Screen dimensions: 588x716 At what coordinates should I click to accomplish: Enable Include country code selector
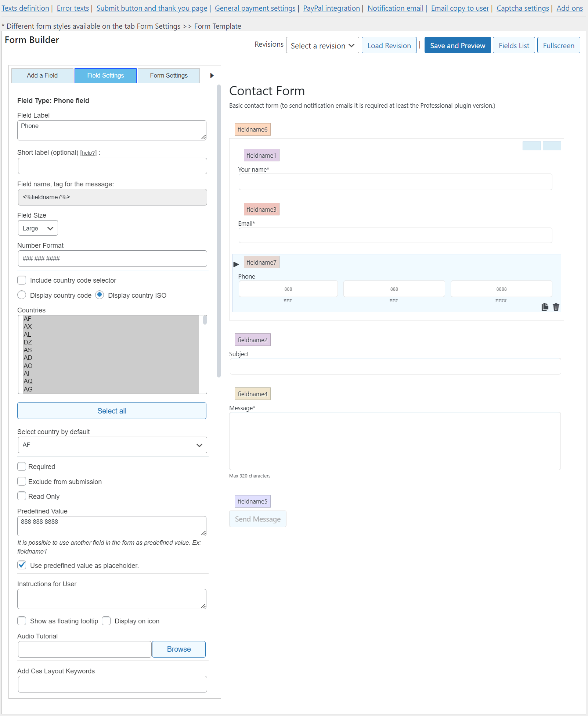[x=22, y=280]
